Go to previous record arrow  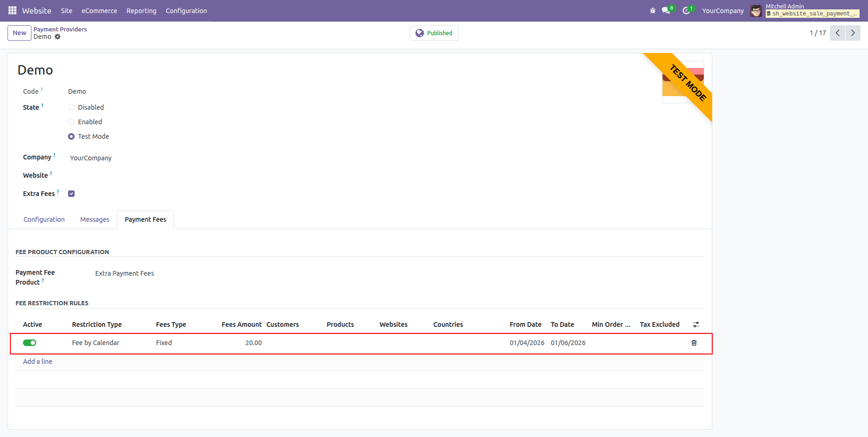[838, 33]
